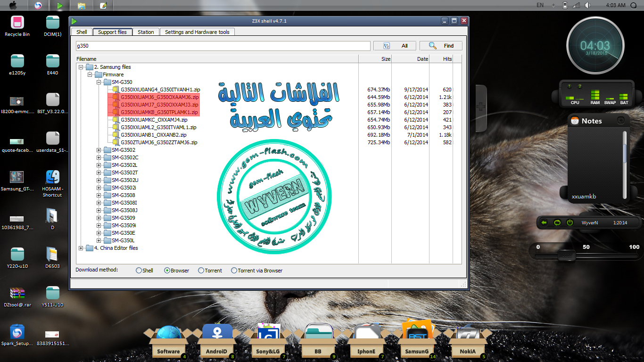Click the battery tray icon
Image resolution: width=644 pixels, height=362 pixels.
[565, 5]
